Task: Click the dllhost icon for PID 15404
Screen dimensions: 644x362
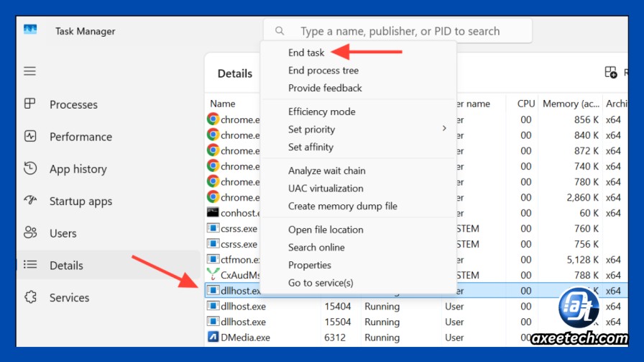Action: pyautogui.click(x=213, y=306)
